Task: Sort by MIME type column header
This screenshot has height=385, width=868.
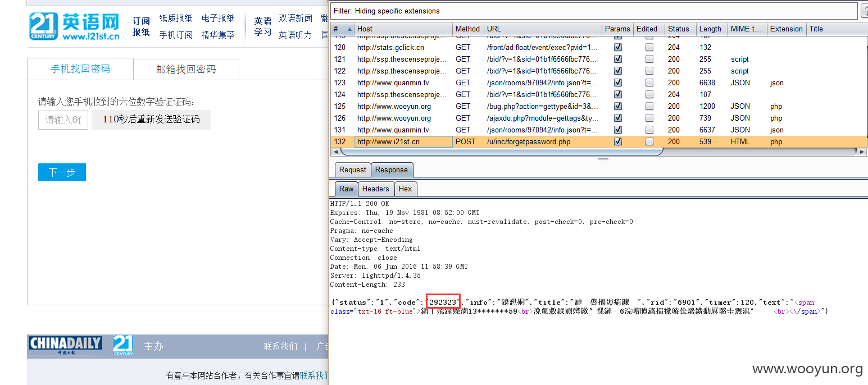Action: 747,29
